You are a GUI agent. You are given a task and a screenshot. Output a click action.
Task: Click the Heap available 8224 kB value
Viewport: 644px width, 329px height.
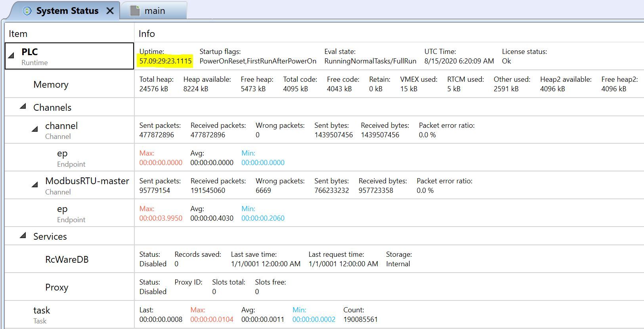pos(195,89)
